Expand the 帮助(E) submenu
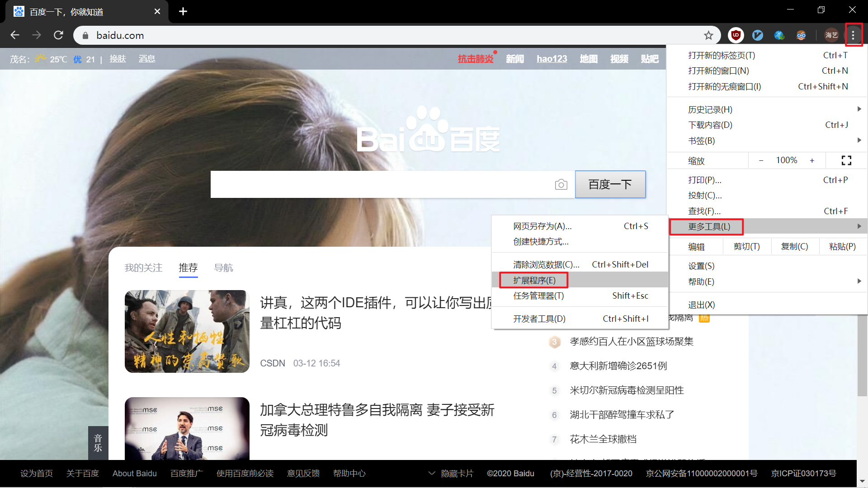 768,282
